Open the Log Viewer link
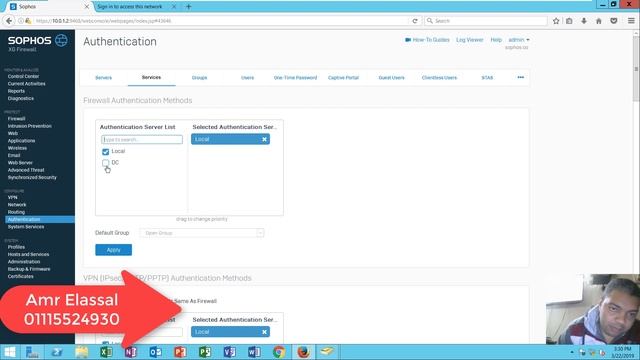Image resolution: width=640 pixels, height=360 pixels. pyautogui.click(x=470, y=40)
